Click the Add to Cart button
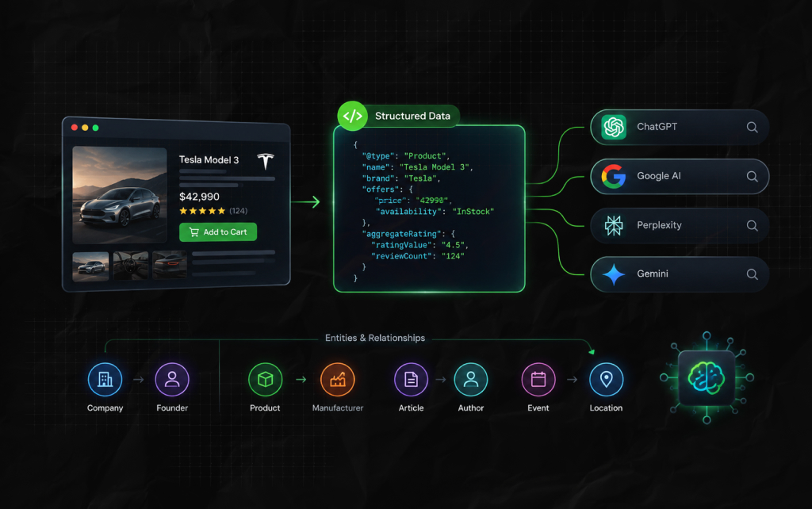The height and width of the screenshot is (509, 812). [218, 232]
